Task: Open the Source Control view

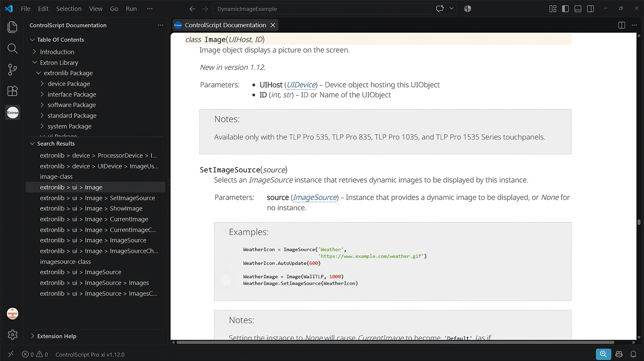Action: point(12,69)
